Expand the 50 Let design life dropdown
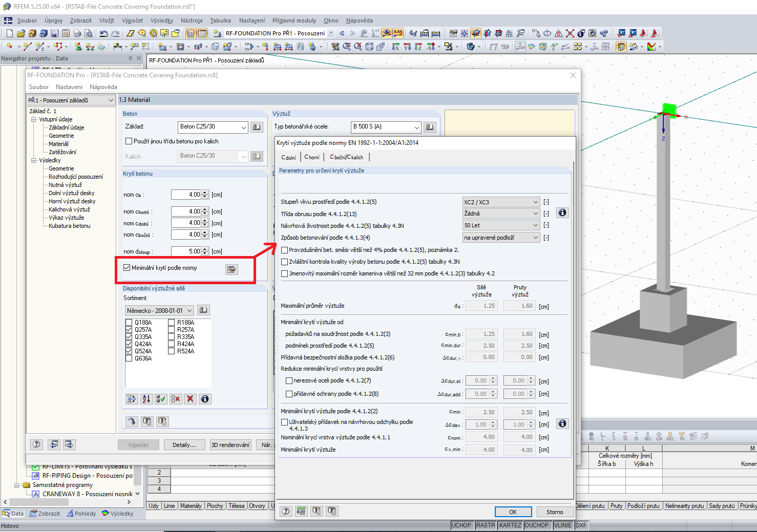Image resolution: width=757 pixels, height=532 pixels. (x=535, y=225)
